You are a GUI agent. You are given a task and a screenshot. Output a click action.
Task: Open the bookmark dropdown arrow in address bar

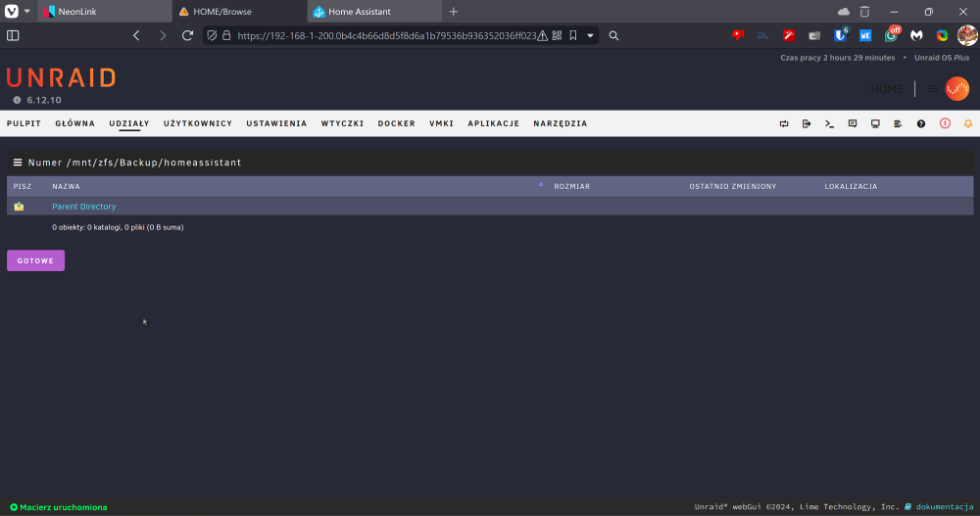(590, 35)
